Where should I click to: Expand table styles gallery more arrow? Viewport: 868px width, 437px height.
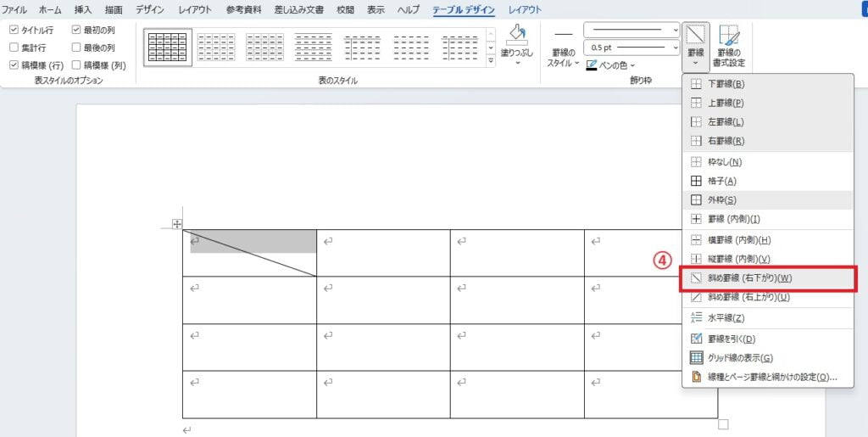point(491,61)
